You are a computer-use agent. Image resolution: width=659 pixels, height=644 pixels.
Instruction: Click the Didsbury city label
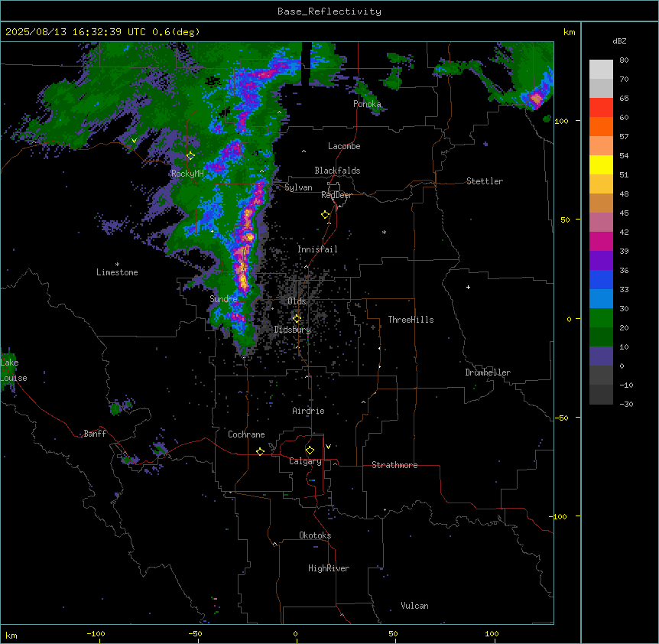[x=293, y=330]
